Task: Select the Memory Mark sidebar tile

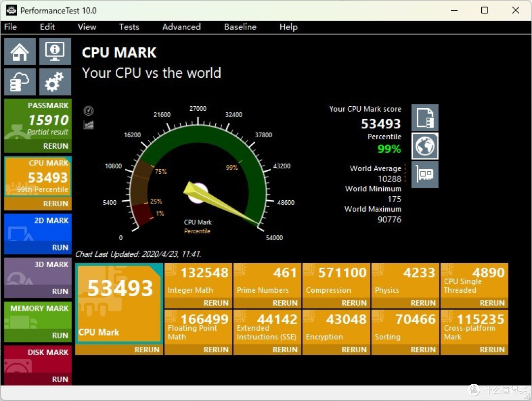Action: pos(38,315)
